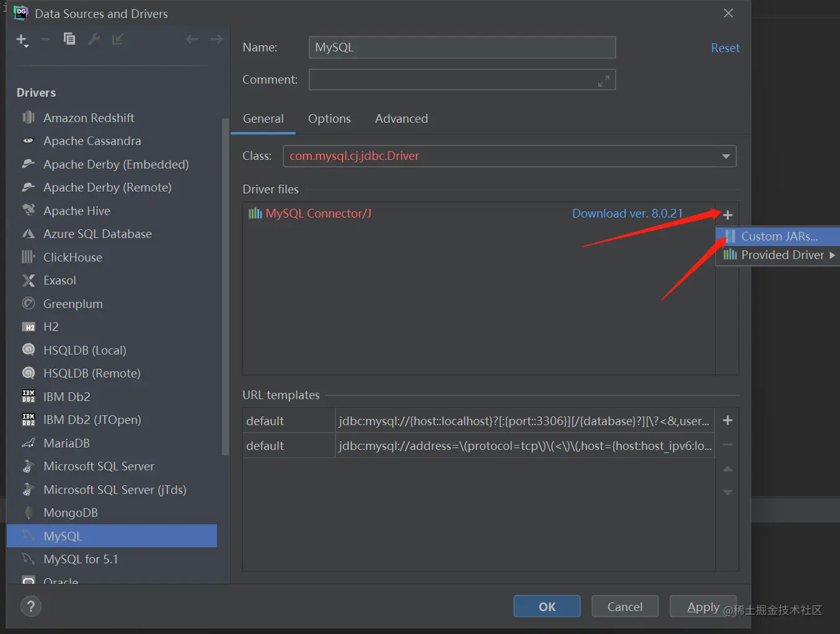Screen dimensions: 840x634
Task: Select the HSQLDB (Local) driver
Action: pyautogui.click(x=112, y=350)
